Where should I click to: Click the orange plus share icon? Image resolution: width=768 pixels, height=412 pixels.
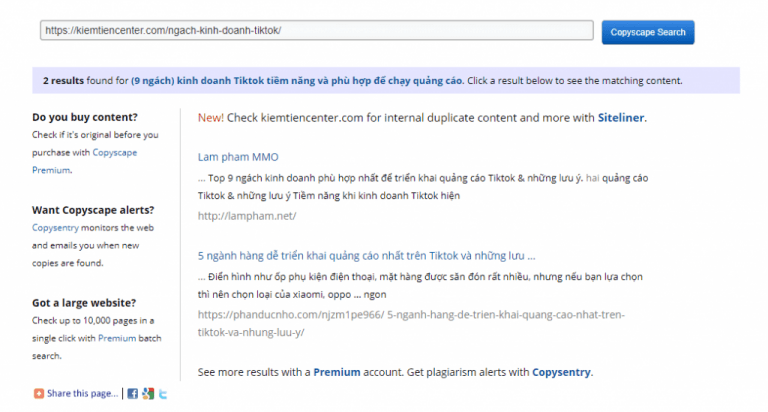(38, 393)
